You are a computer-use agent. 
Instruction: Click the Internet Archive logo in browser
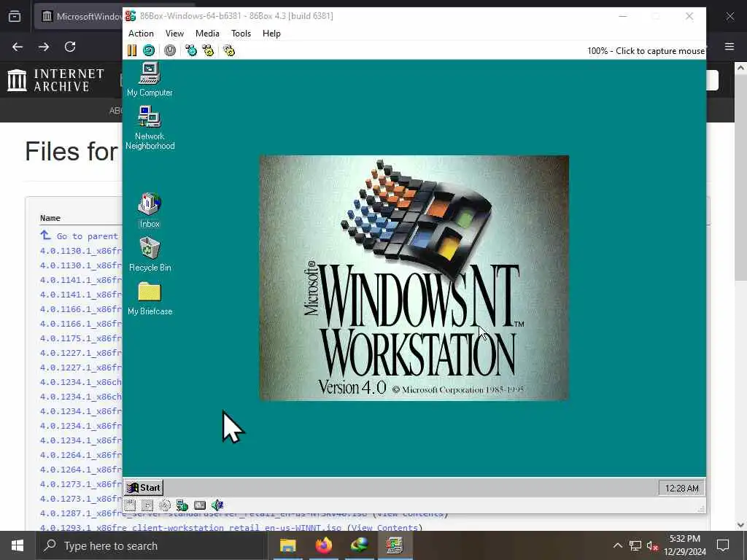pos(56,79)
